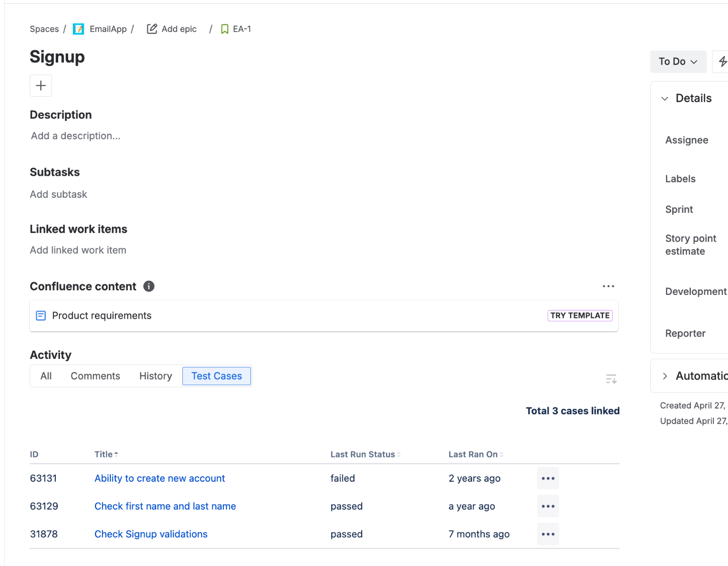Click the '7 months ago' cell
Viewport: 728px width, 566px height.
[479, 534]
